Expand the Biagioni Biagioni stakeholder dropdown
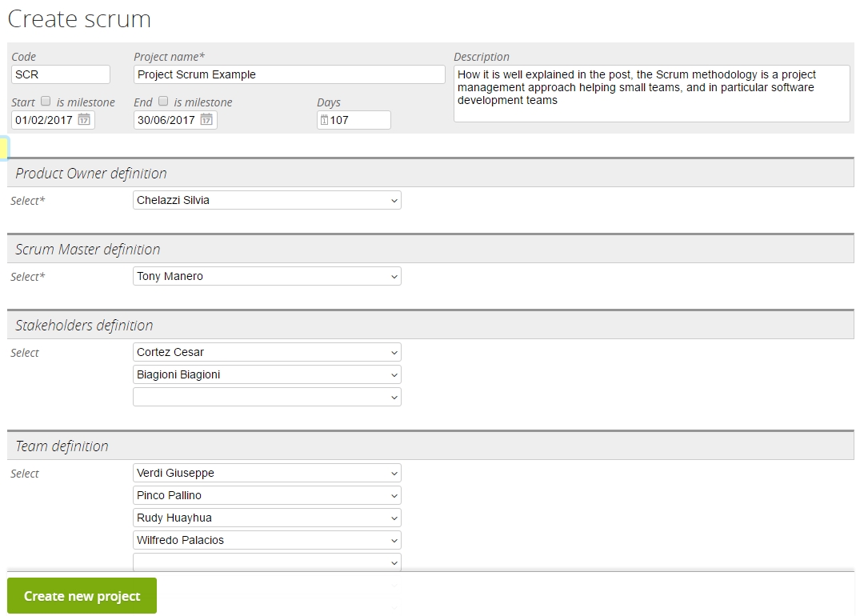This screenshot has height=616, width=860. click(x=267, y=374)
